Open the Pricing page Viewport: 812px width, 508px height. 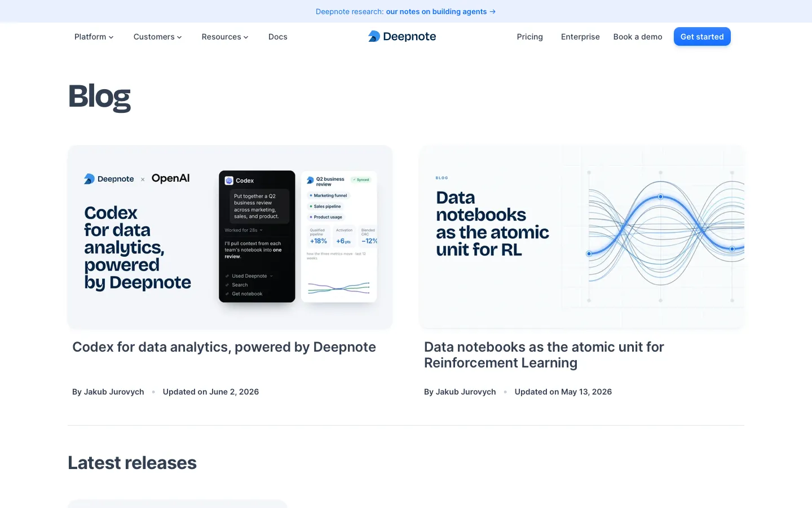click(530, 37)
